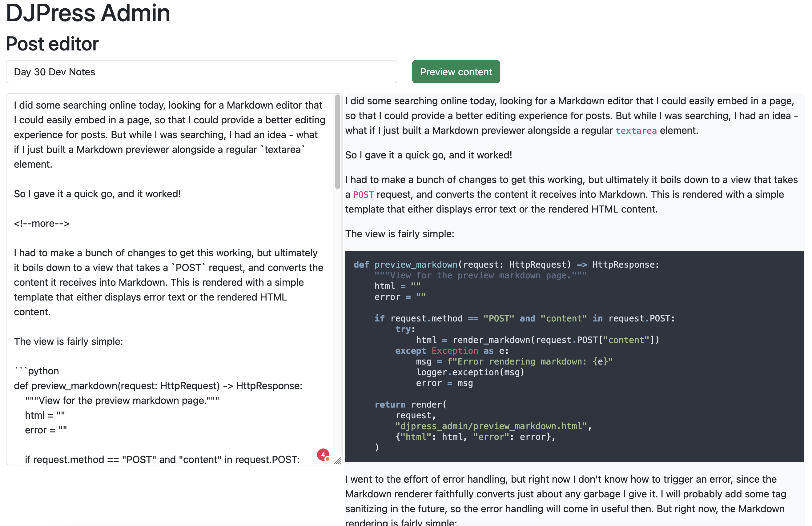812x526 pixels.
Task: Click "So I gave it a quick go" in textarea
Action: pyautogui.click(x=98, y=194)
